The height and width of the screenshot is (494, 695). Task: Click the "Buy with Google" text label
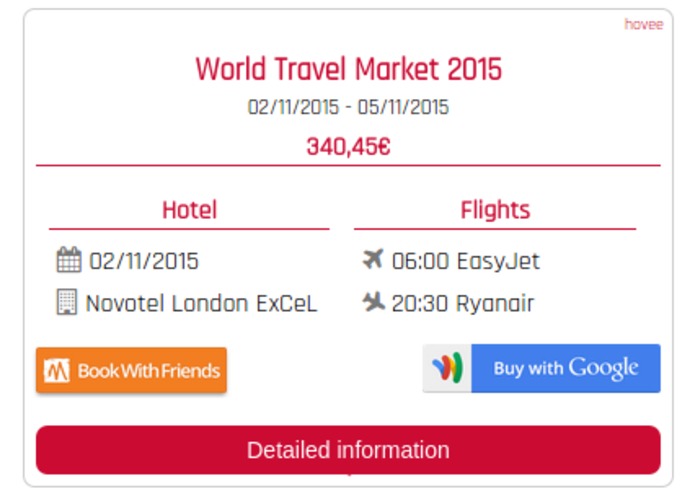[x=566, y=368]
